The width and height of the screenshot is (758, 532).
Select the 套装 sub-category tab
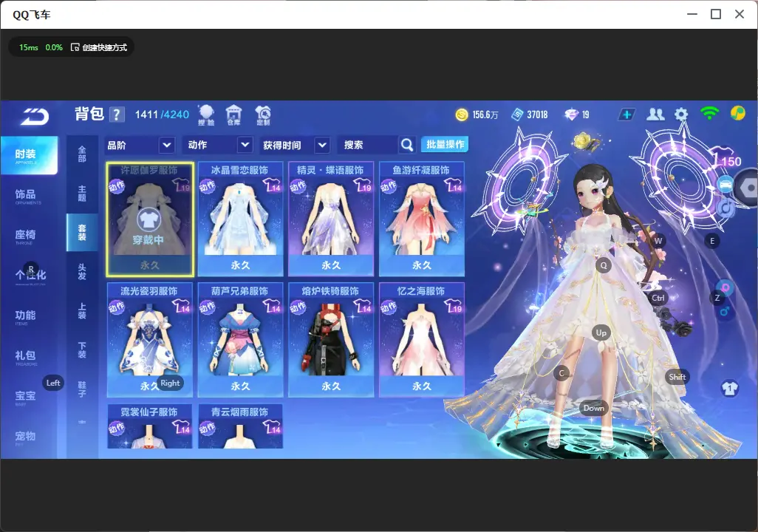coord(82,233)
